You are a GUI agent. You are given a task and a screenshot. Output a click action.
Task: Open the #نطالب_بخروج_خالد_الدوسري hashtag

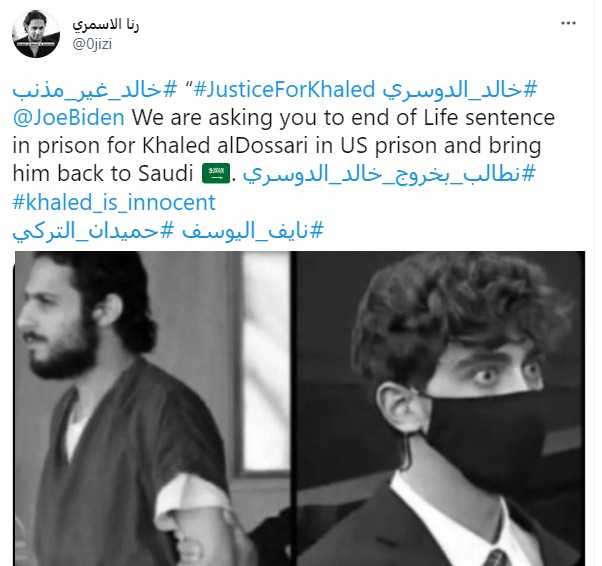(x=389, y=174)
